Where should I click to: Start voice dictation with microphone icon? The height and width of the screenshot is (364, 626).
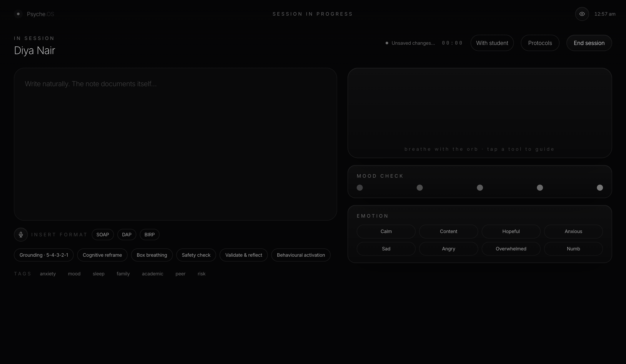21,234
